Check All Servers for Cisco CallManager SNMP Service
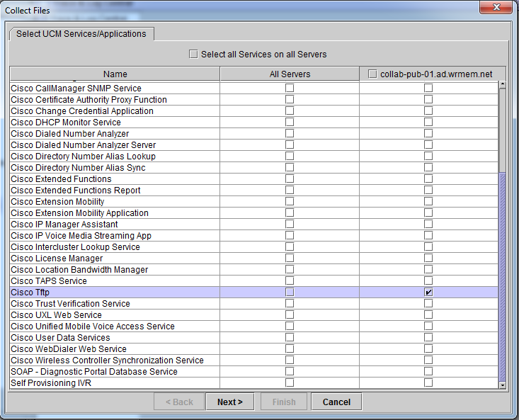 pyautogui.click(x=290, y=88)
